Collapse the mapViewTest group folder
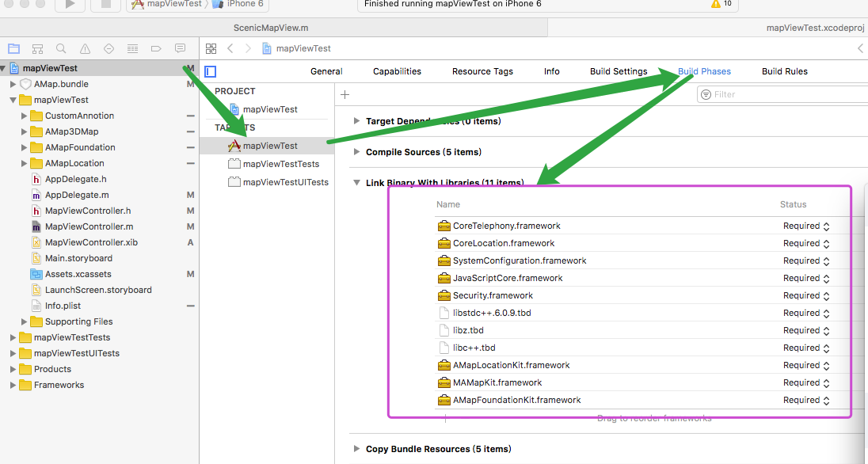 [13, 101]
